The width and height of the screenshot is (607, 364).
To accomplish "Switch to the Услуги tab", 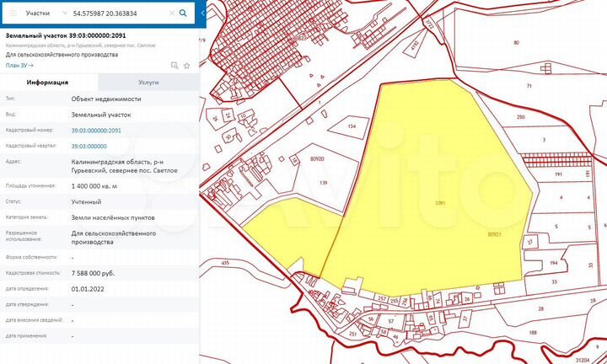I will point(149,83).
